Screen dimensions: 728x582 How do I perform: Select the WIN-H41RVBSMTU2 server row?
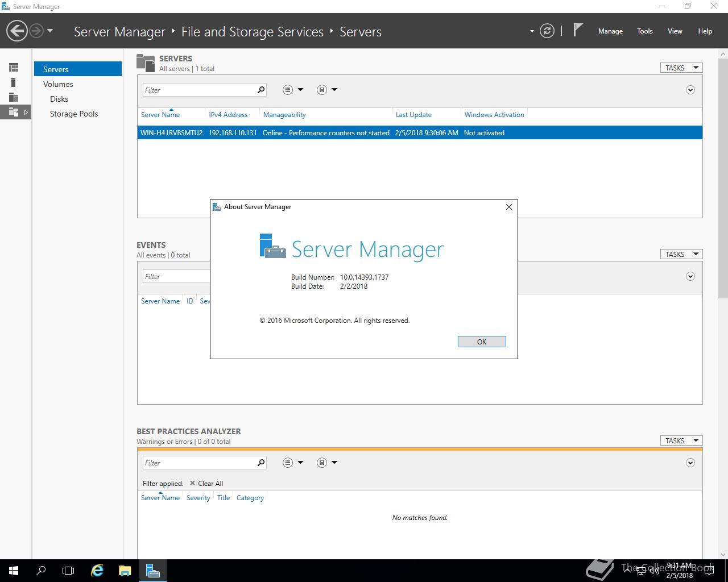[420, 132]
